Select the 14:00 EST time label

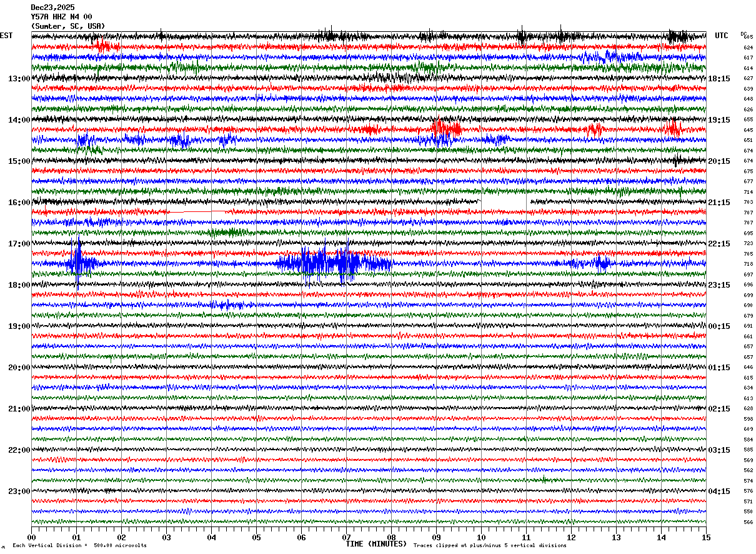(19, 120)
